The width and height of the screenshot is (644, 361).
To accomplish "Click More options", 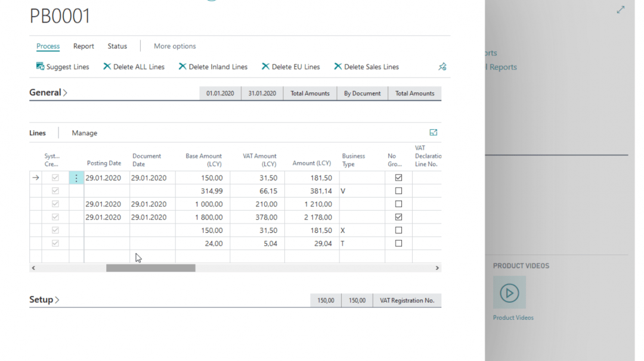I will [x=175, y=46].
